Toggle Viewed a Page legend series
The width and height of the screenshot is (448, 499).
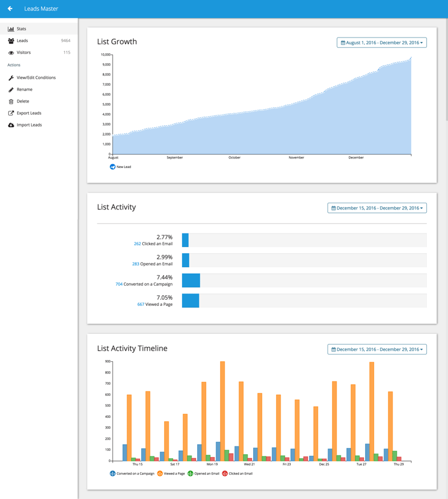point(171,474)
